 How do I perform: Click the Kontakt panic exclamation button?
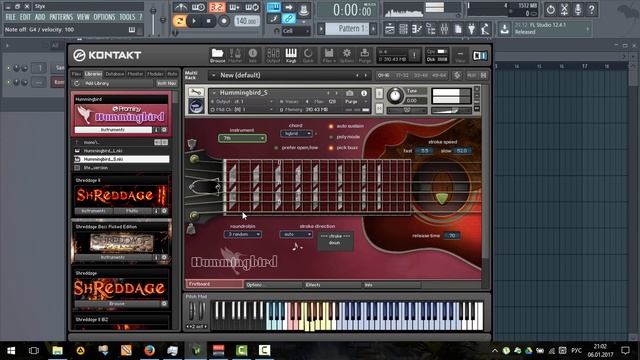414,55
